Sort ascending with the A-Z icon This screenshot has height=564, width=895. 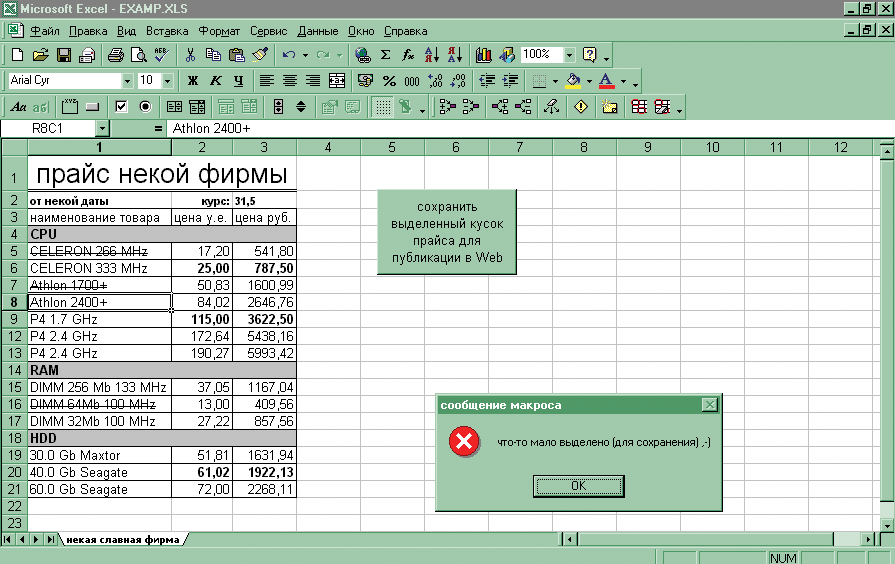coord(432,55)
